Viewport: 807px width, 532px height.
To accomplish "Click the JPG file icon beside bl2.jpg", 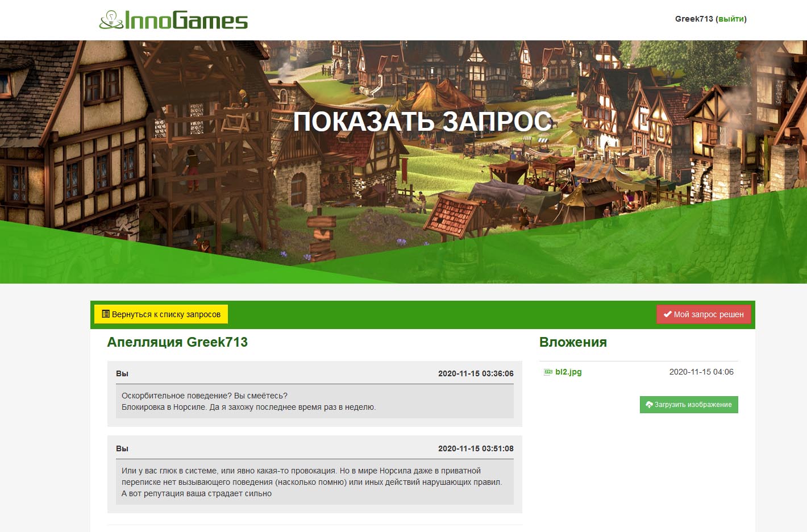I will (x=549, y=372).
